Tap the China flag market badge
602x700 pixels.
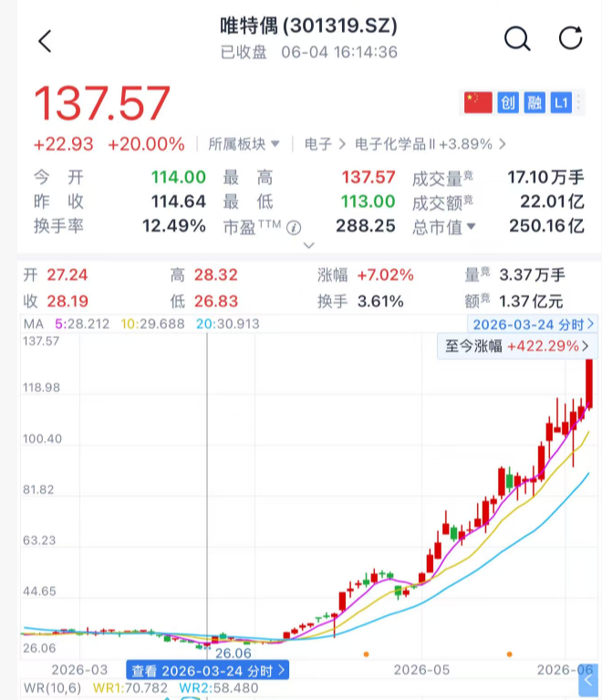pyautogui.click(x=478, y=103)
